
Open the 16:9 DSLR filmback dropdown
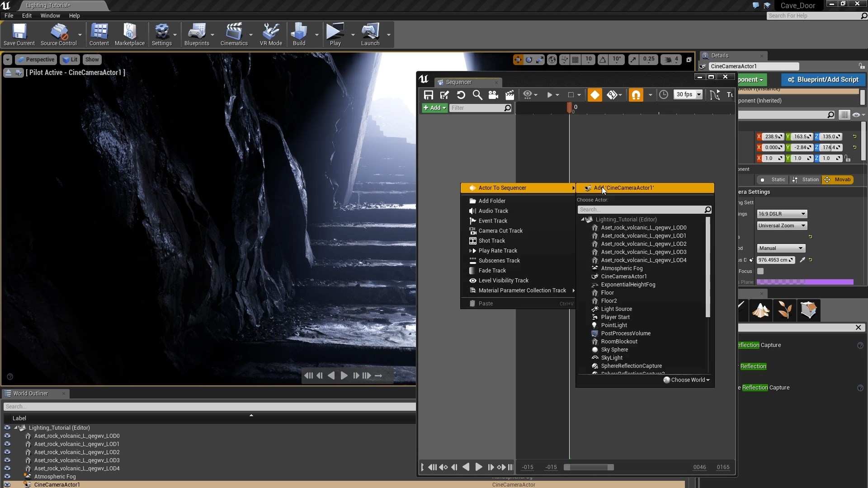click(x=782, y=214)
